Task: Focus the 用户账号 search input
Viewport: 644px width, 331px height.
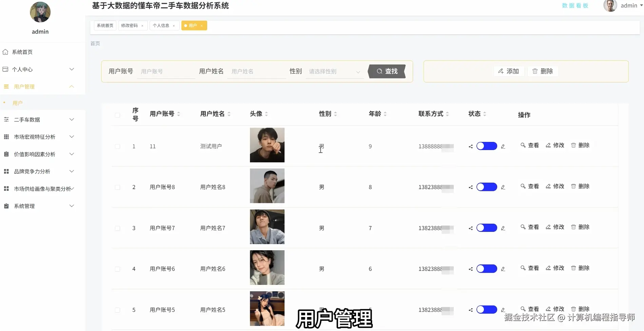Action: click(166, 72)
